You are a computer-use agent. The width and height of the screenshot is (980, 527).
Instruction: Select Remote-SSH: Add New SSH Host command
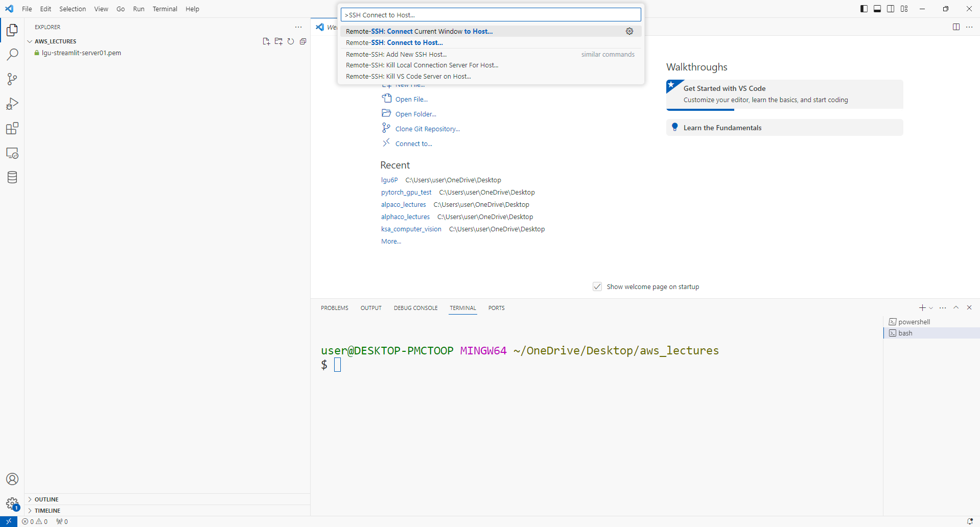tap(491, 54)
